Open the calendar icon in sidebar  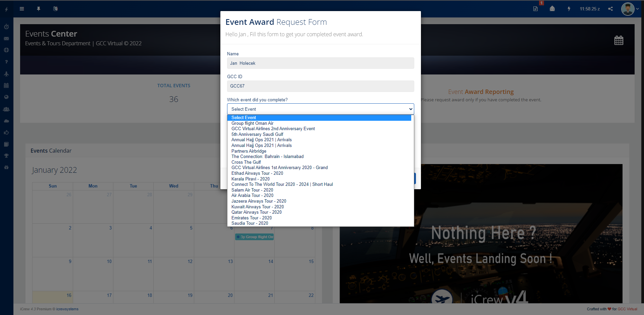point(6,86)
